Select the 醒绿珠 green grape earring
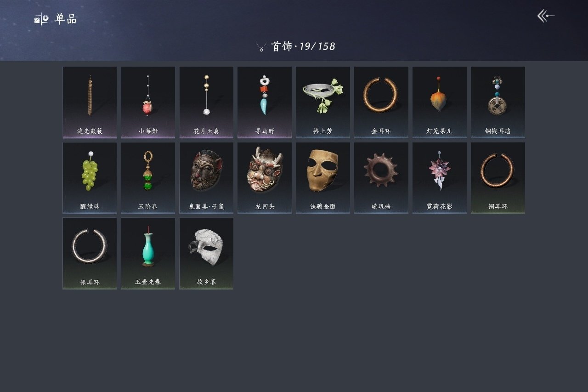This screenshot has height=392, width=588. (90, 178)
